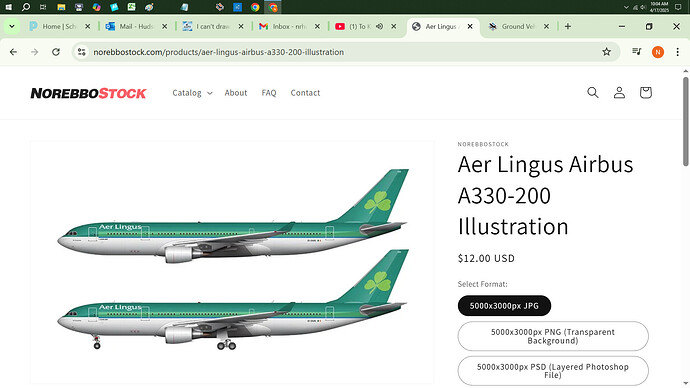Click the Aer Lingus A330 product image

232,262
